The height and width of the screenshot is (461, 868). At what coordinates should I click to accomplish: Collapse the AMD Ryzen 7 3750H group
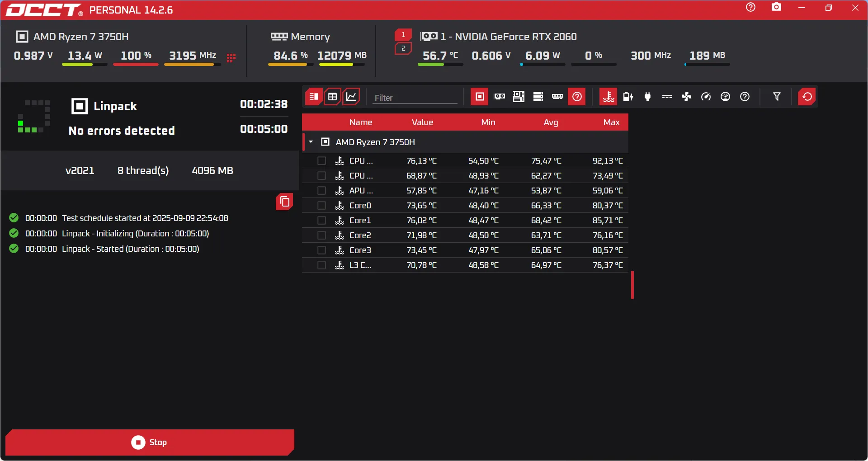pyautogui.click(x=311, y=142)
